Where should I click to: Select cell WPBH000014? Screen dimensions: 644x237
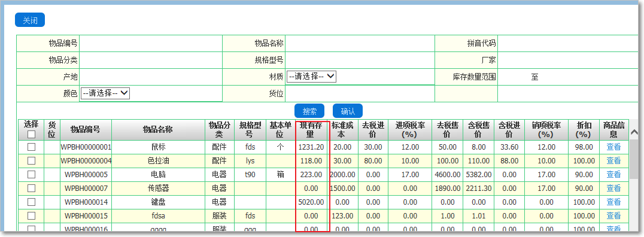pos(86,202)
